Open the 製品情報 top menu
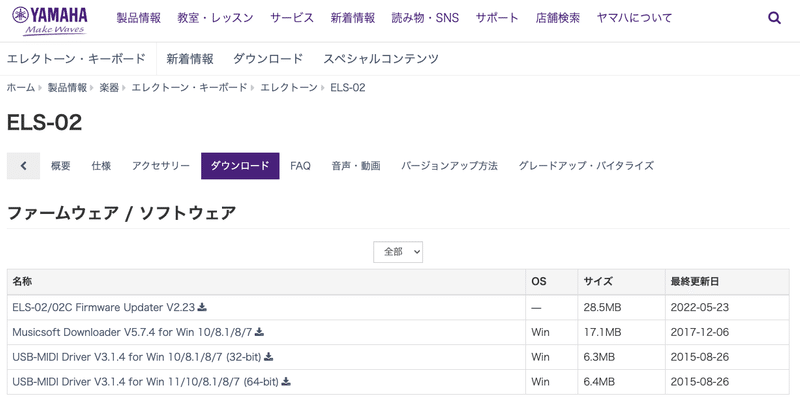800x407 pixels. pos(138,18)
